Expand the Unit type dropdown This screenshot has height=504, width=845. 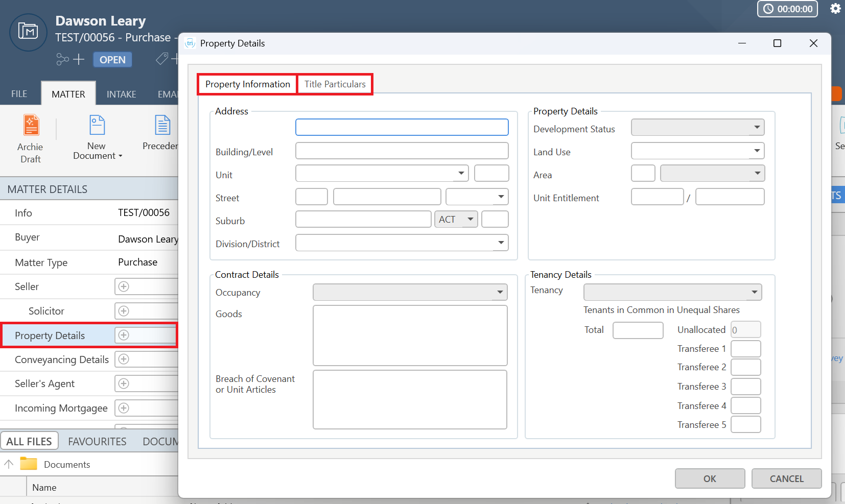point(382,174)
